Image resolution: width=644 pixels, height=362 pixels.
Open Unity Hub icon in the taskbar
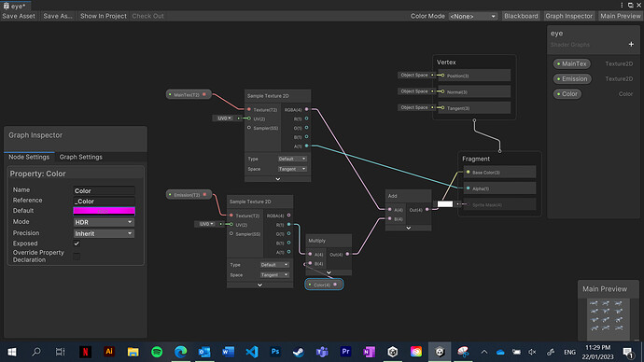tap(393, 352)
